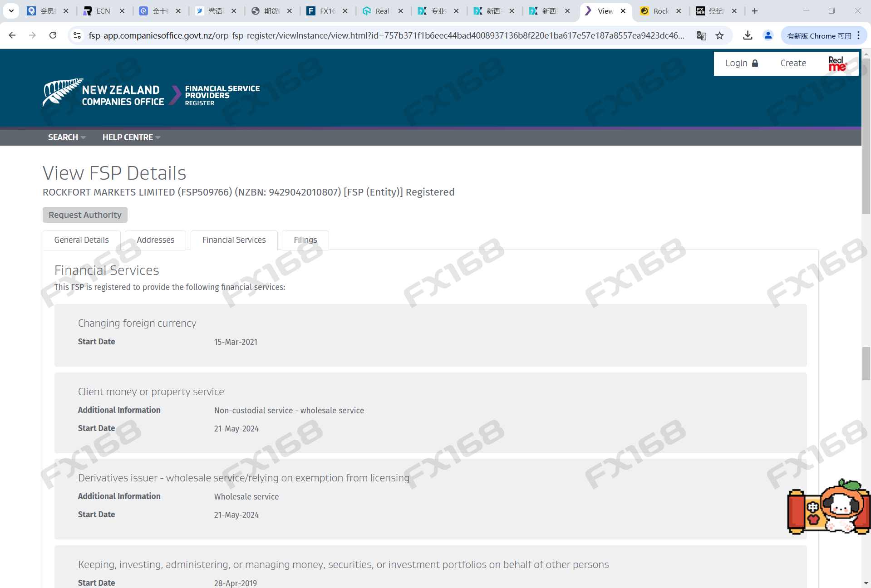Select the Financial Services tab
The height and width of the screenshot is (588, 871).
click(234, 240)
